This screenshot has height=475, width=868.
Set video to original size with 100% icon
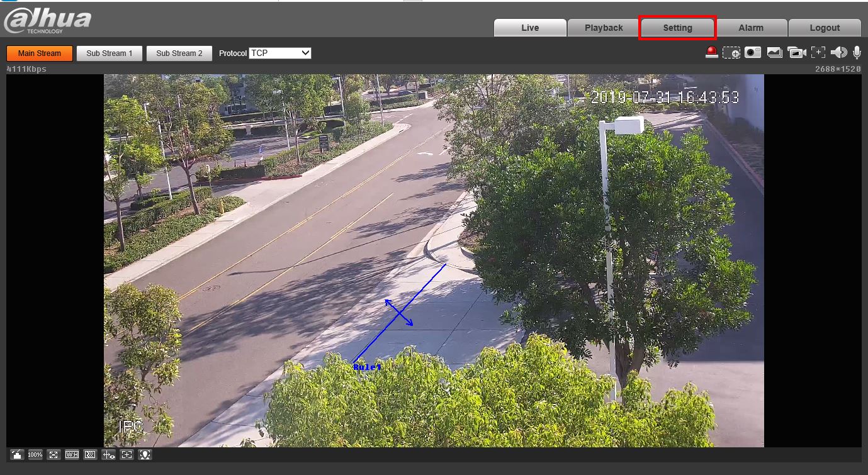click(x=35, y=455)
